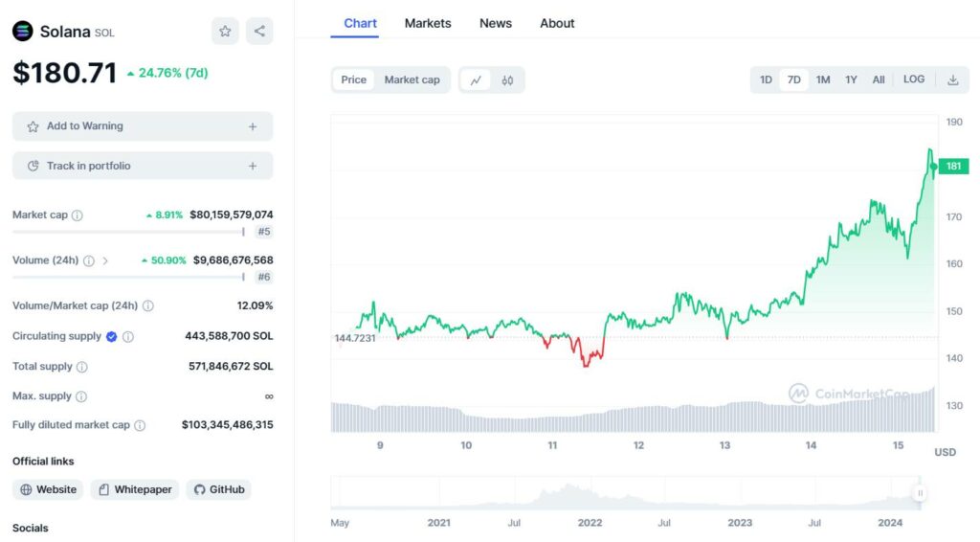Click the 50.90% volume change
980x542 pixels.
164,260
